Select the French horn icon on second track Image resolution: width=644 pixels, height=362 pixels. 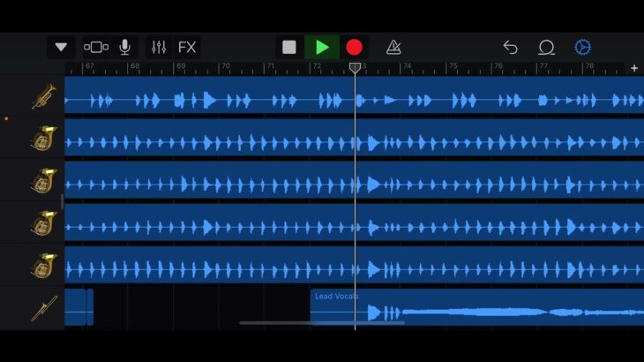pyautogui.click(x=44, y=139)
